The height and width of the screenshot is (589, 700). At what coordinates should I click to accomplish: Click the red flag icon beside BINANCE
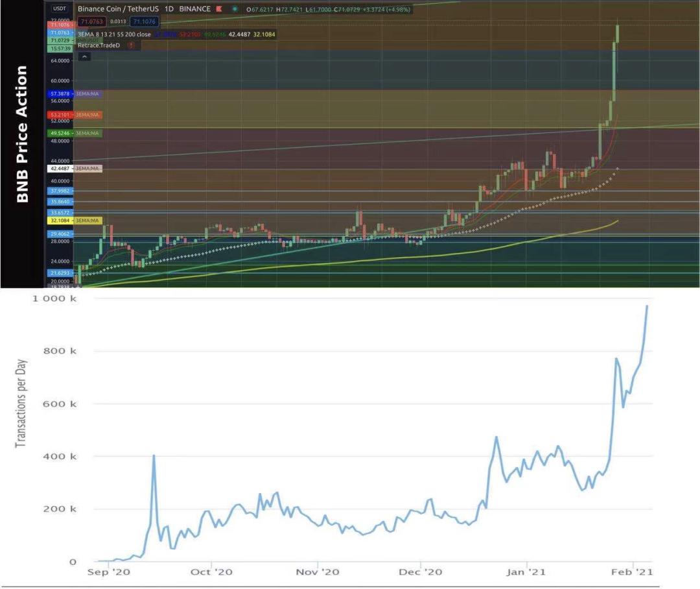tap(219, 9)
